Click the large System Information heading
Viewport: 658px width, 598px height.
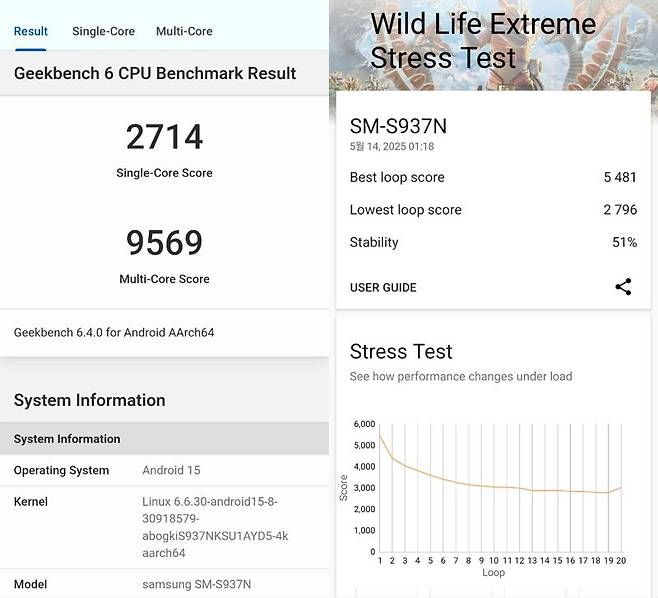pos(89,400)
